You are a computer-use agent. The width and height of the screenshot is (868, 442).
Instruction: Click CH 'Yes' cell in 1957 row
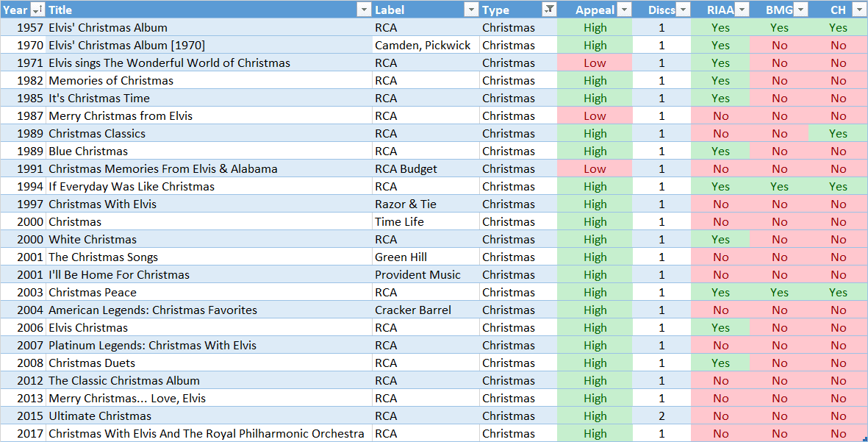pos(838,28)
